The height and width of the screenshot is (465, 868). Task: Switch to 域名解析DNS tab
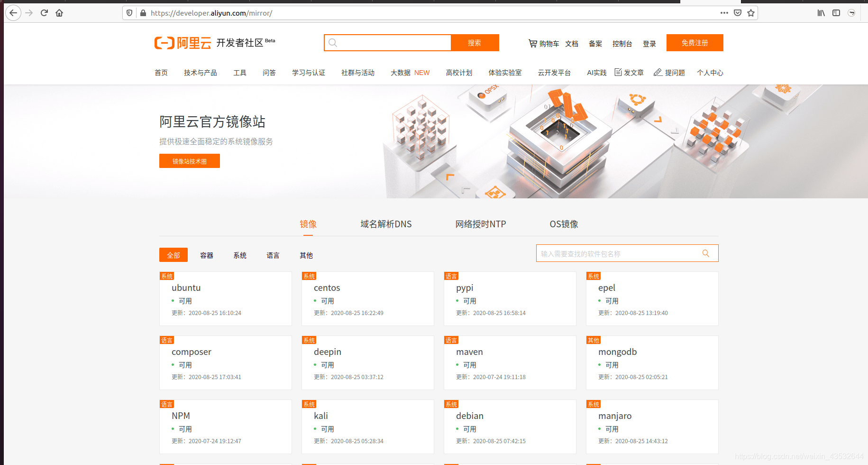386,224
